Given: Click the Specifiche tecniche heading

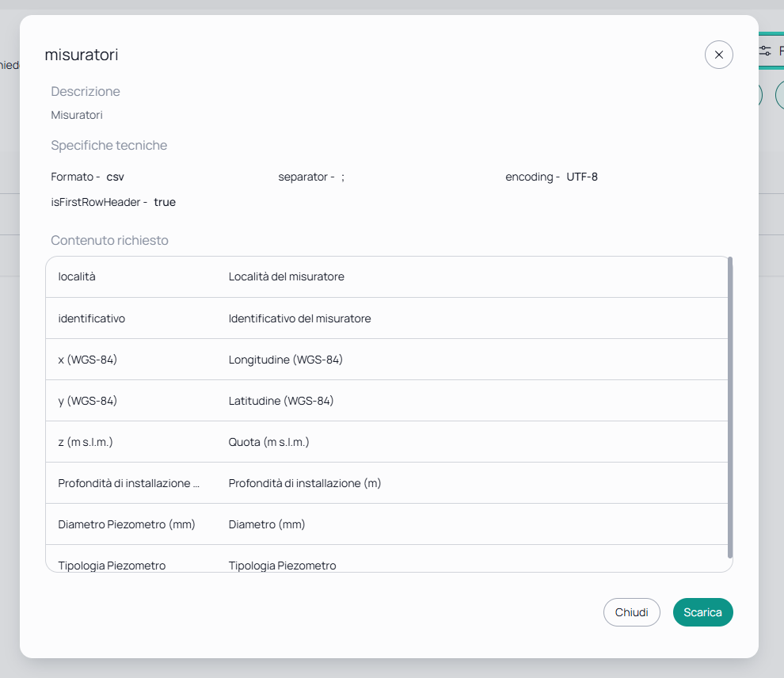Looking at the screenshot, I should [x=109, y=145].
